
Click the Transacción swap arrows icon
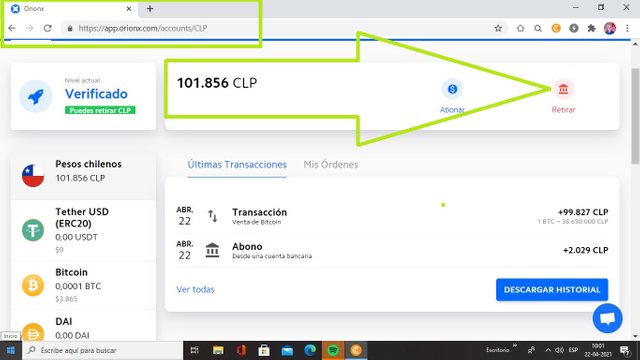click(213, 216)
